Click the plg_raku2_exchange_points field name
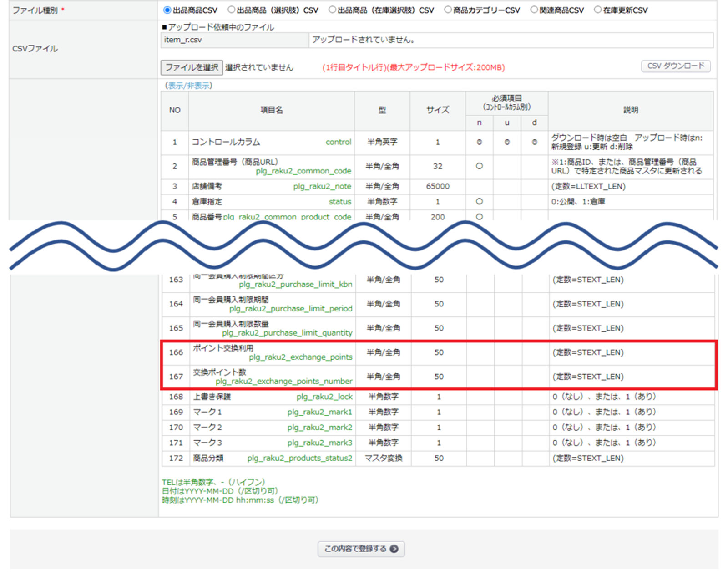Viewport: 728px width, 576px height. (300, 357)
